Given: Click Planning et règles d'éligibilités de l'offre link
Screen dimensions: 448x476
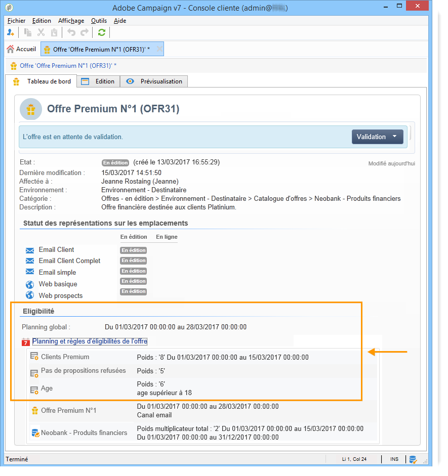Looking at the screenshot, I should click(x=90, y=341).
